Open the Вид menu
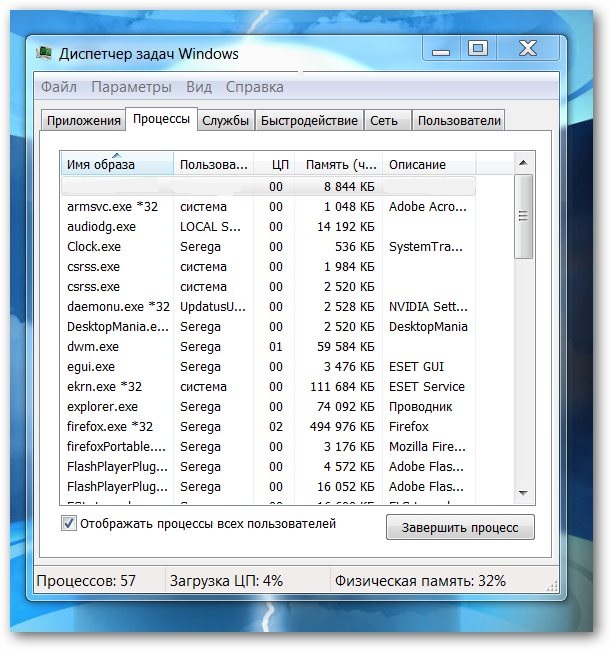The width and height of the screenshot is (611, 650). [x=199, y=87]
